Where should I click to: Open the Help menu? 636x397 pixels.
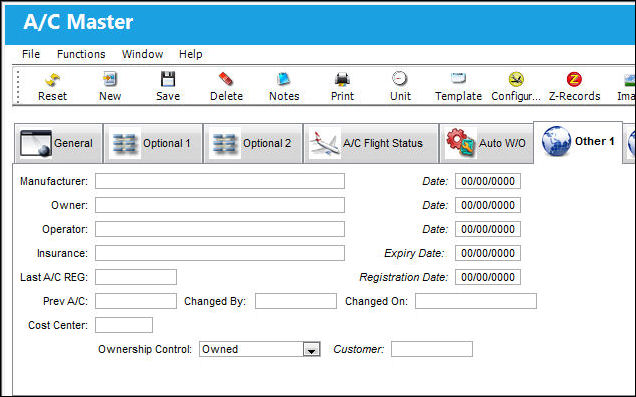tap(191, 54)
